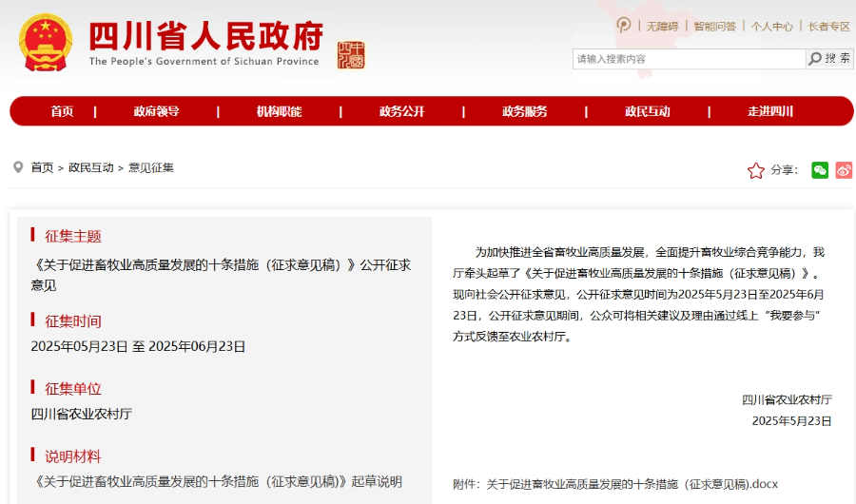
Task: Click the round P icon in top bar
Action: pyautogui.click(x=624, y=26)
